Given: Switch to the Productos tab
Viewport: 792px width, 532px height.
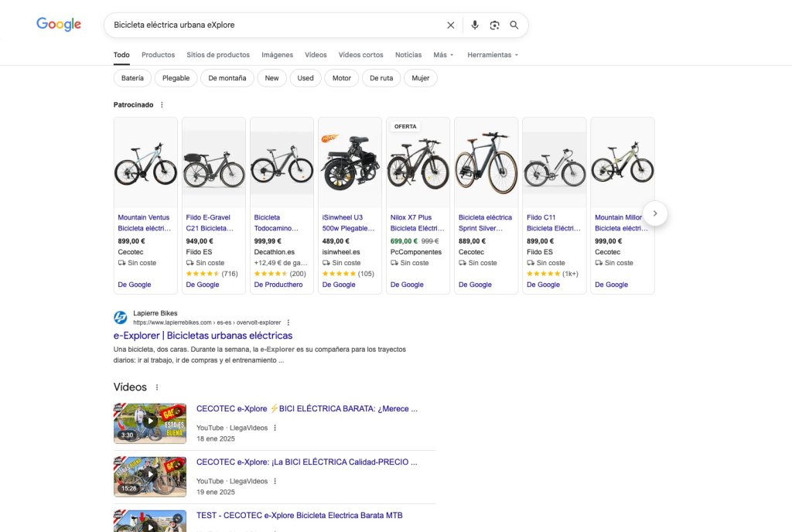Looking at the screenshot, I should (158, 55).
